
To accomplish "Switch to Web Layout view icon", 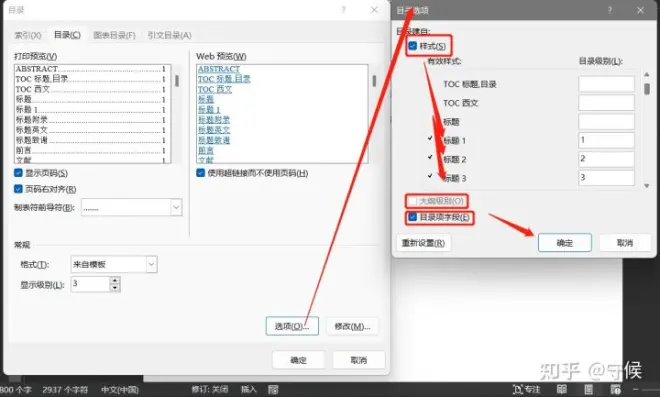I will tap(615, 389).
